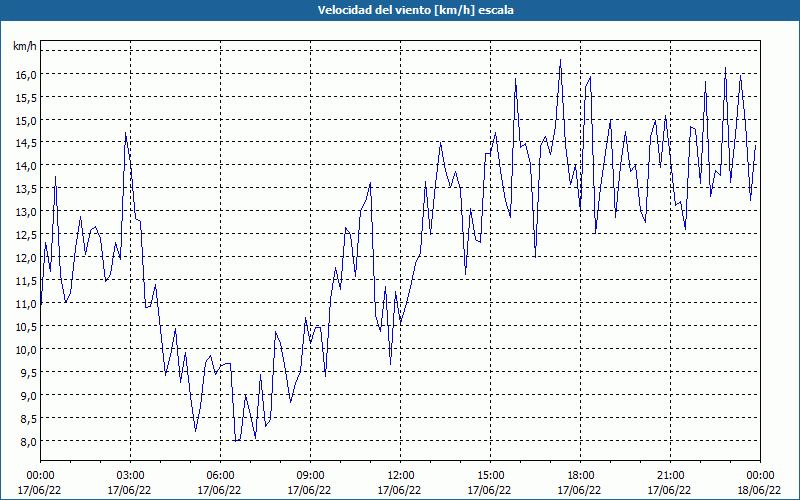Click the 18/06/22 date label

point(759,490)
